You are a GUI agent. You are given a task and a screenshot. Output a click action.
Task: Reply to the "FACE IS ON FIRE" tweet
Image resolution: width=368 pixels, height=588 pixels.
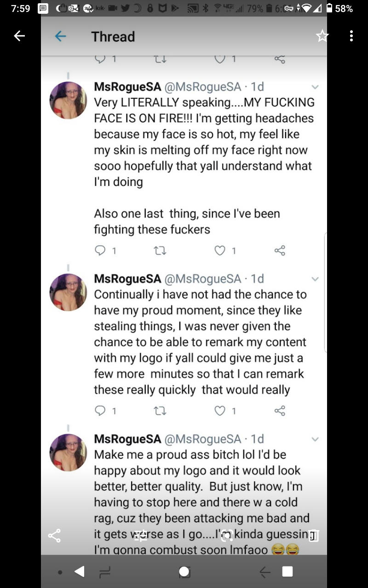tap(100, 250)
